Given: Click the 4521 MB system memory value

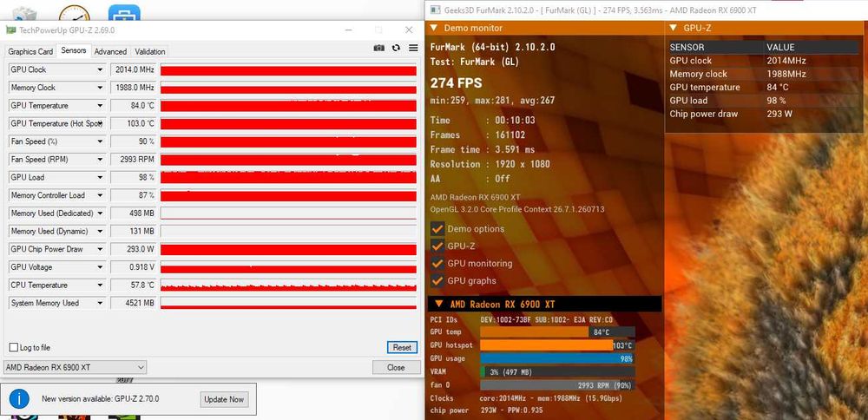Looking at the screenshot, I should (x=134, y=303).
